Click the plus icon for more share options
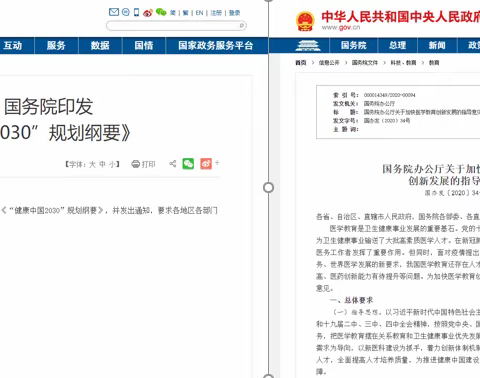Screen dimensions: 480x378 [217, 163]
